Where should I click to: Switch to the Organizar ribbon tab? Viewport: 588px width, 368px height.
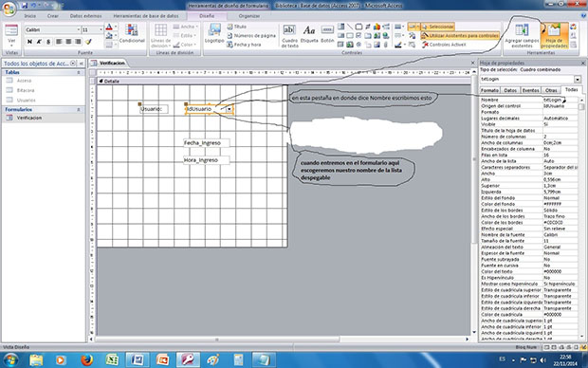point(249,16)
